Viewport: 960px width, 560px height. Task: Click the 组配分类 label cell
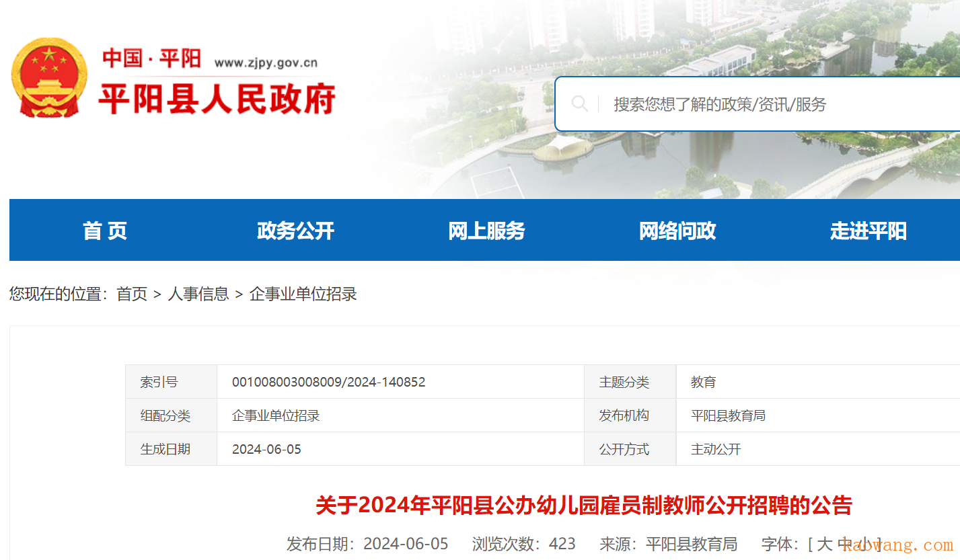[x=172, y=415]
